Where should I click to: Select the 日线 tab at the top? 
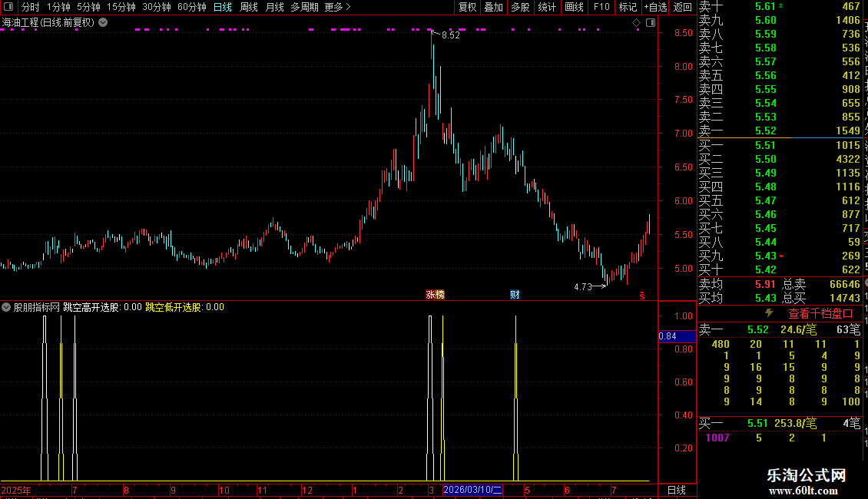pos(223,7)
